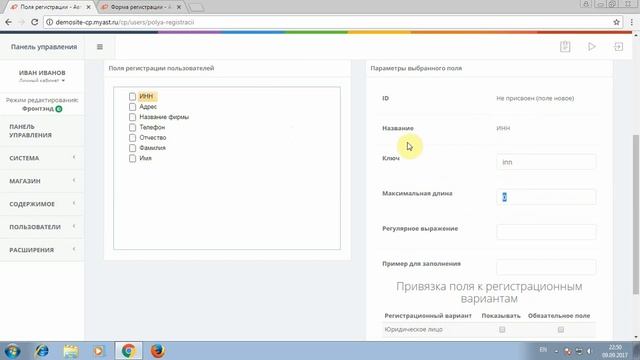
Task: Click the ИВАН ИВАНОВ user name
Action: (x=42, y=73)
